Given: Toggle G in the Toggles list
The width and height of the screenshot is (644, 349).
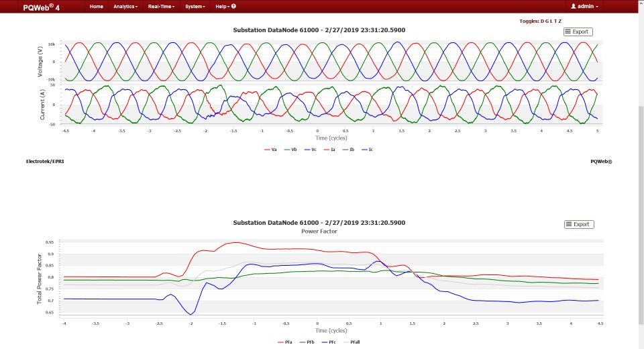Looking at the screenshot, I should [547, 21].
